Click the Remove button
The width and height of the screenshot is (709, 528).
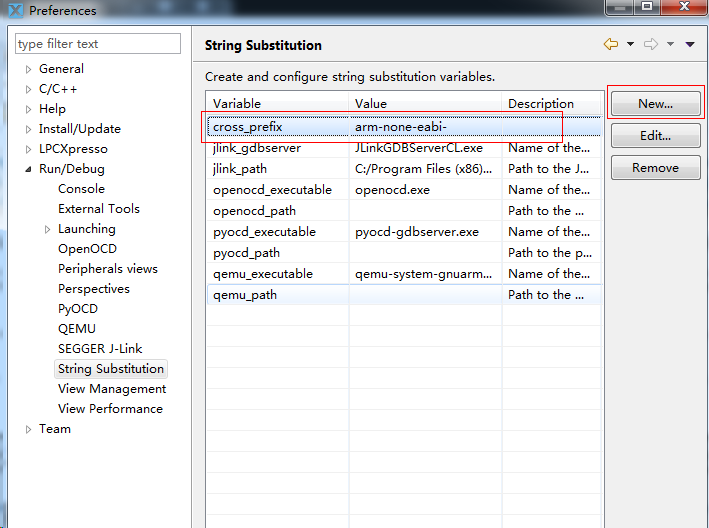click(656, 168)
